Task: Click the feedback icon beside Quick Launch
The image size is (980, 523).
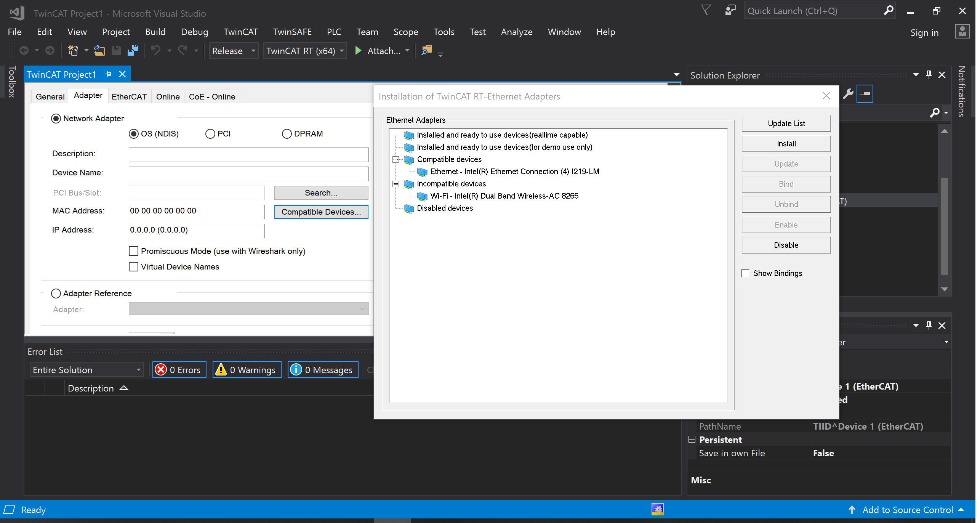Action: pyautogui.click(x=730, y=10)
